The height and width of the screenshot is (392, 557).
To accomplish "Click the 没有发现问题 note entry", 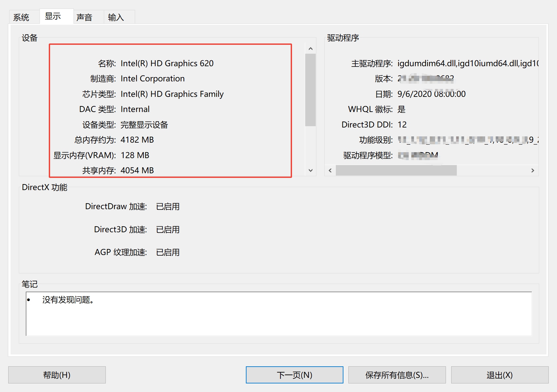I will pyautogui.click(x=68, y=300).
